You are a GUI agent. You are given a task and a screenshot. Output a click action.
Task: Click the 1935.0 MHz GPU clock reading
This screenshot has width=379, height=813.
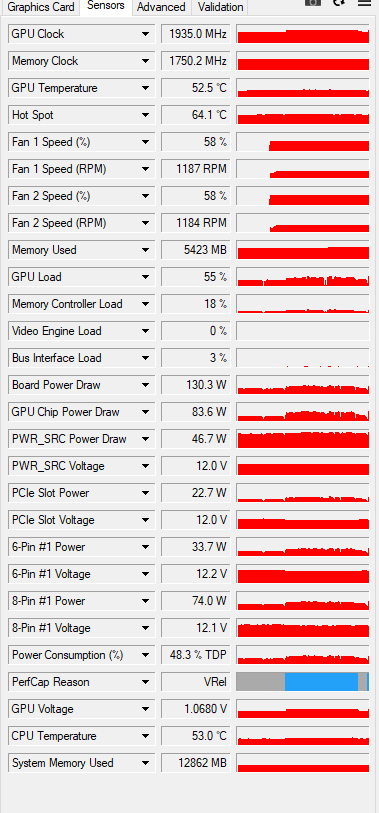tap(195, 34)
